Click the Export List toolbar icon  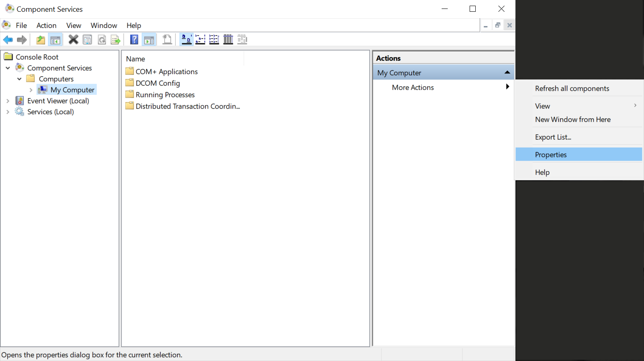(x=116, y=40)
